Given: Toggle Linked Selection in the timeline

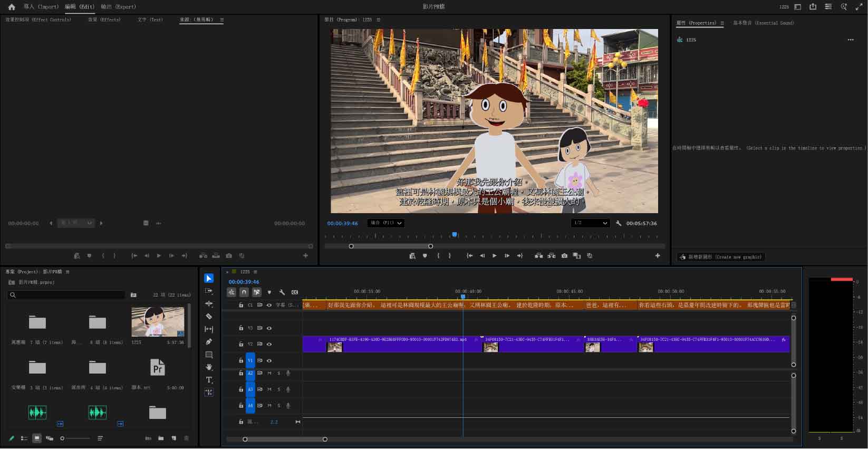Looking at the screenshot, I should point(257,292).
